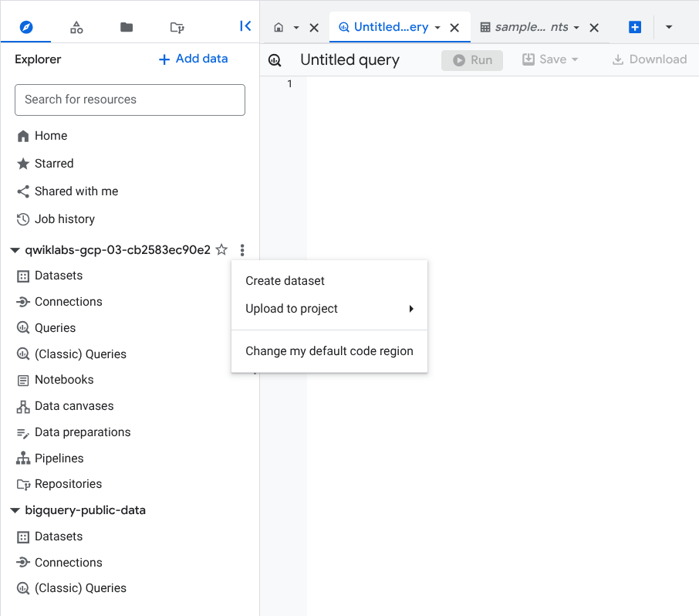Open the Save dropdown menu

[x=549, y=59]
